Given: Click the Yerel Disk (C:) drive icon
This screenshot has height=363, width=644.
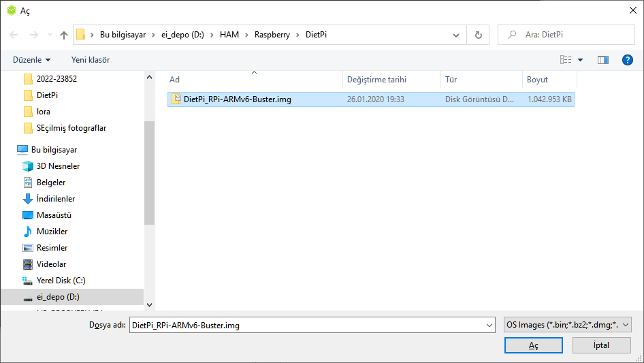Looking at the screenshot, I should coord(27,281).
